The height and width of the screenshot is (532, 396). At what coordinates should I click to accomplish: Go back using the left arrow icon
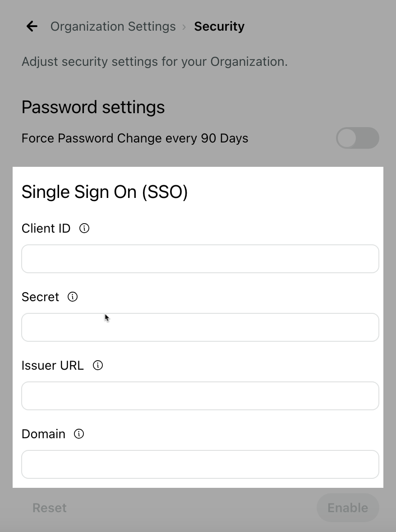pos(32,26)
